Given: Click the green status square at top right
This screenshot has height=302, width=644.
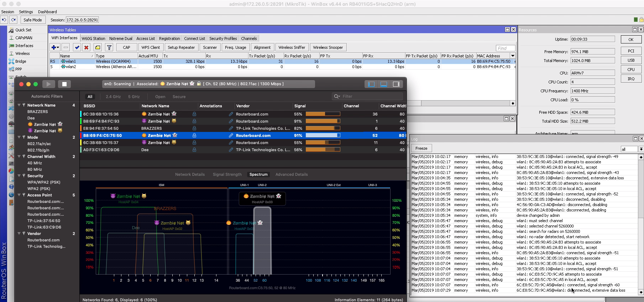Looking at the screenshot, I should 636,20.
